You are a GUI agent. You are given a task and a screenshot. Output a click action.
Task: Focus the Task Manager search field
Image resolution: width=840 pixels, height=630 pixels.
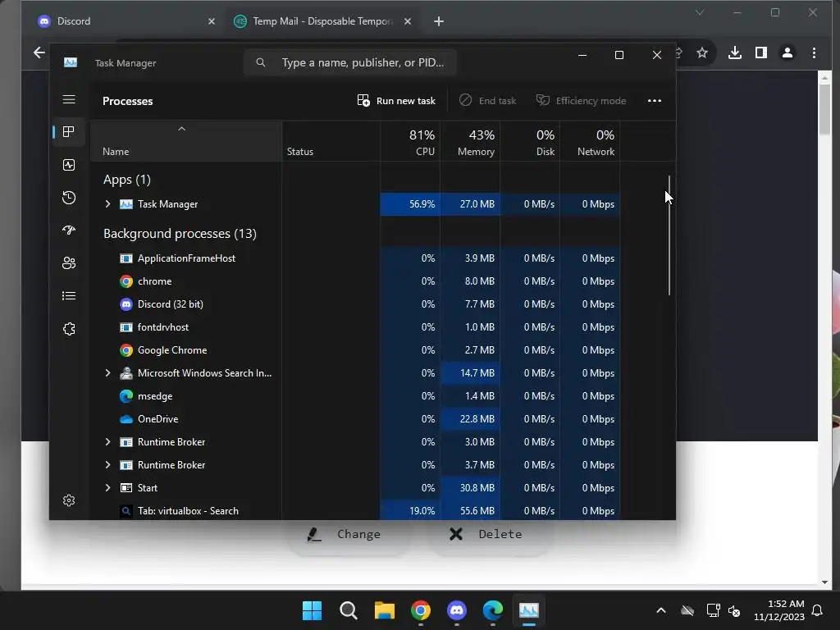click(350, 62)
